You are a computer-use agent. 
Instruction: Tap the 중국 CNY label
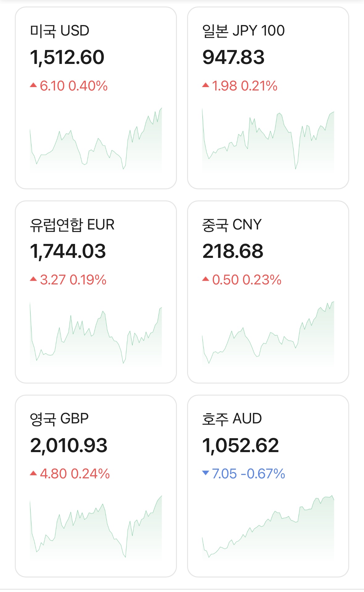pyautogui.click(x=232, y=225)
